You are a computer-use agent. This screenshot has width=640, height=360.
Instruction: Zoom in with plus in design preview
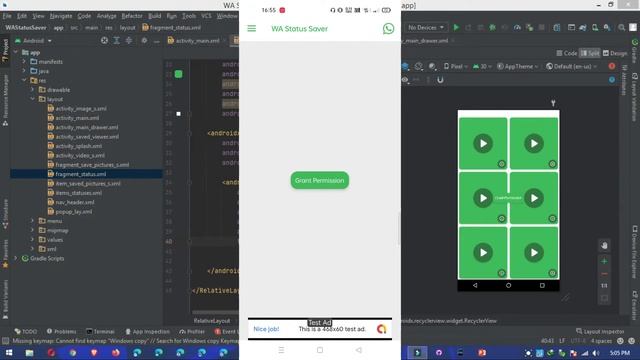(x=604, y=261)
